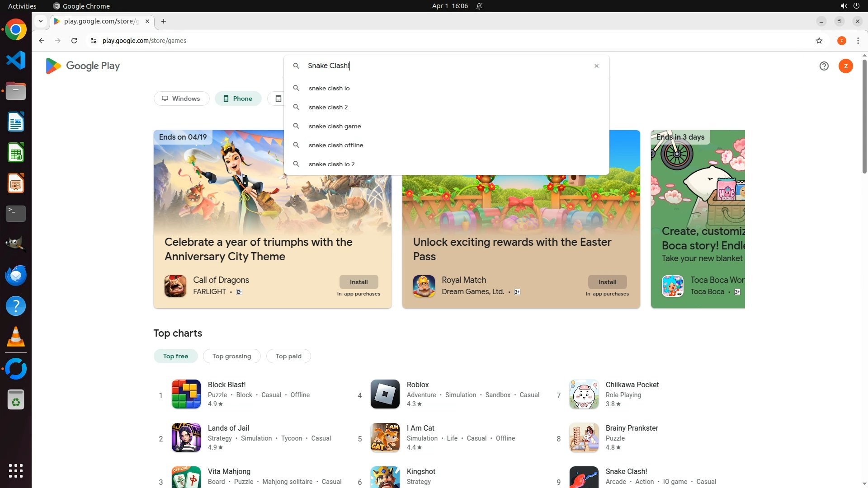Open the Help center question mark icon
The width and height of the screenshot is (868, 488).
[824, 66]
